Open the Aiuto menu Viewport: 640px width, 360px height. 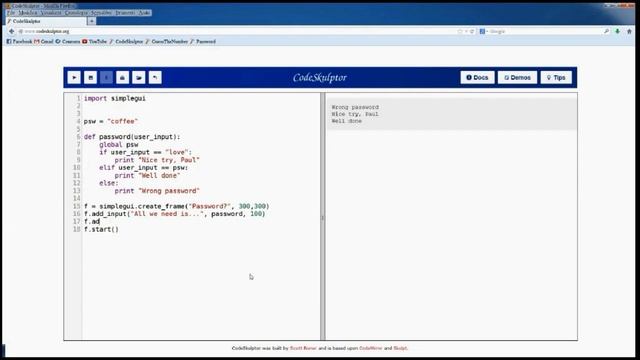(144, 13)
